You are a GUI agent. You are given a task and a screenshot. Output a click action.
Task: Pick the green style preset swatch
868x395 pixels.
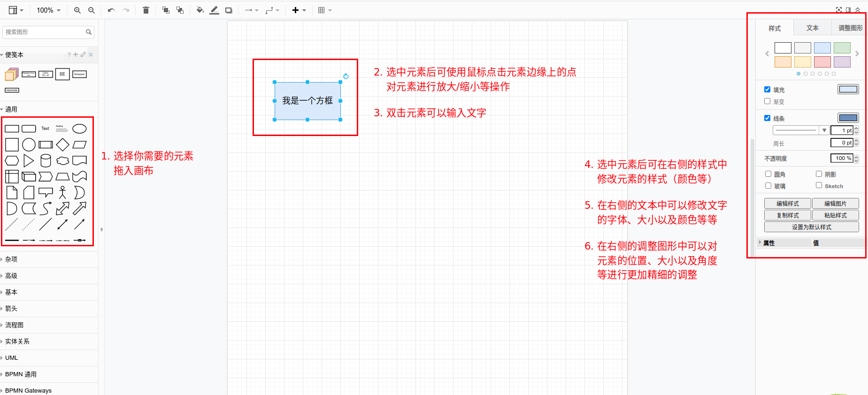click(842, 48)
